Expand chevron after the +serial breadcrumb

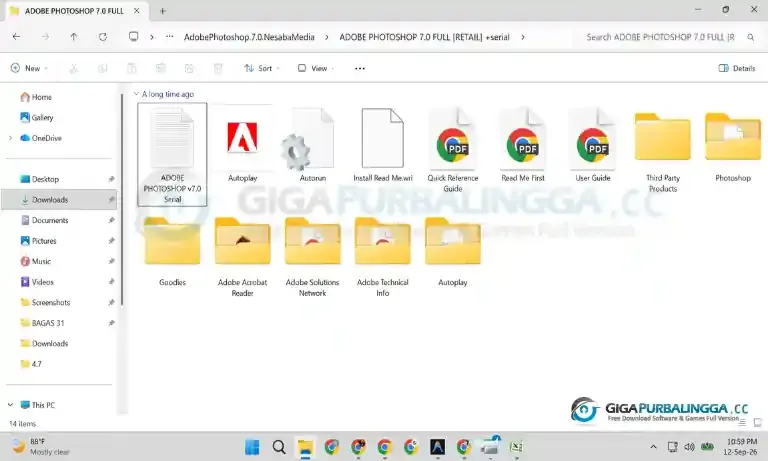coord(523,37)
